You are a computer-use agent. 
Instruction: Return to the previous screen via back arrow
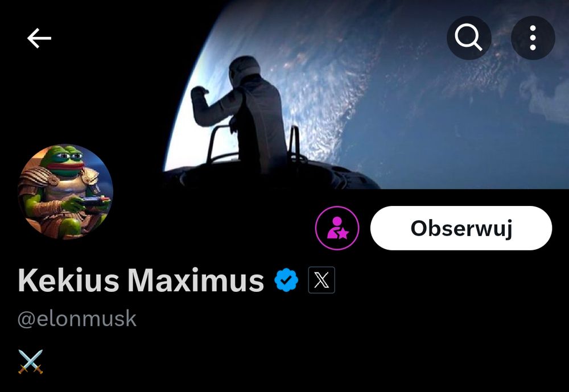[39, 38]
